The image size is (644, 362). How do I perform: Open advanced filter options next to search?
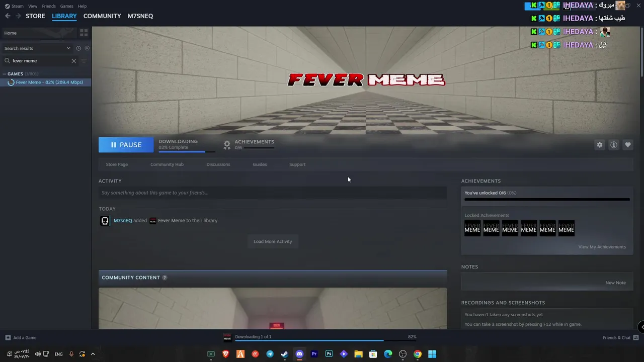[x=84, y=61]
